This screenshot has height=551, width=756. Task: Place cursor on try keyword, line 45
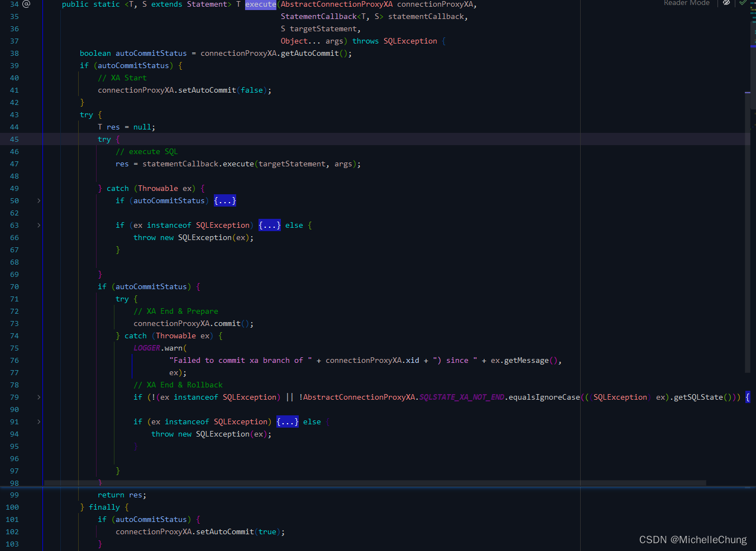coord(104,139)
